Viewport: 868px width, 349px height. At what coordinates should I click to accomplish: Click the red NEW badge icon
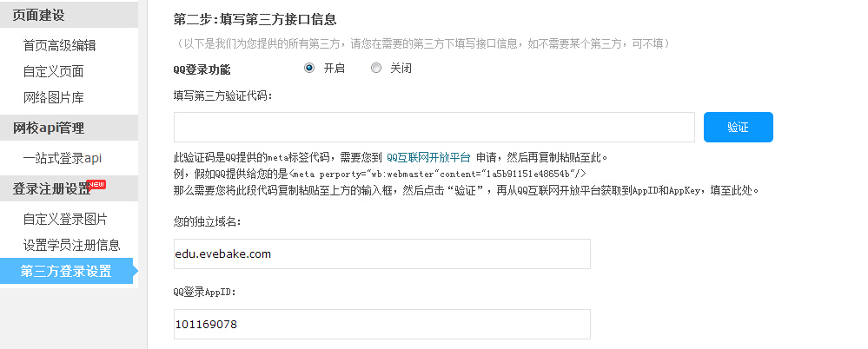96,184
